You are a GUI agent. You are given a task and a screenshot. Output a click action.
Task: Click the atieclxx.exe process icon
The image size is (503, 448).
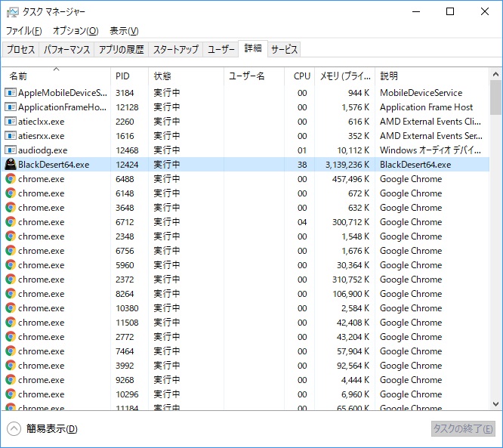[x=11, y=122]
